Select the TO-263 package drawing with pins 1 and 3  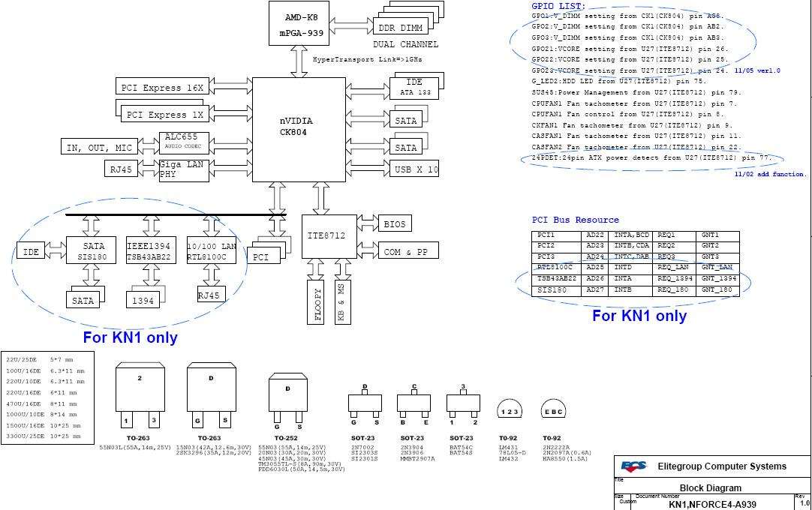140,395
